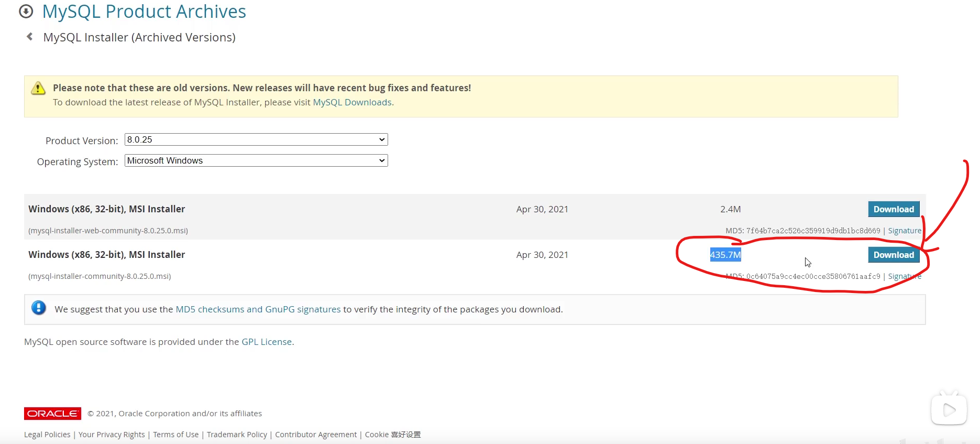Open the Operating System dropdown
The height and width of the screenshot is (444, 980).
tap(256, 160)
